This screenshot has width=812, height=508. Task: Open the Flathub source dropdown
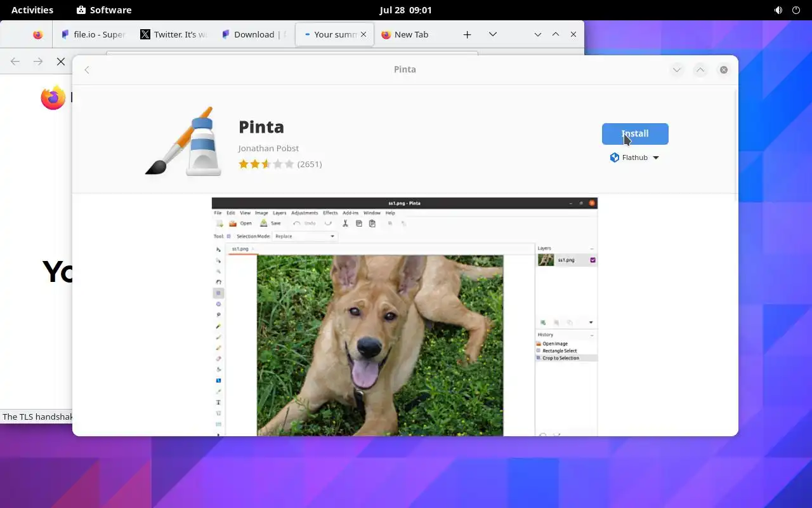pyautogui.click(x=635, y=157)
